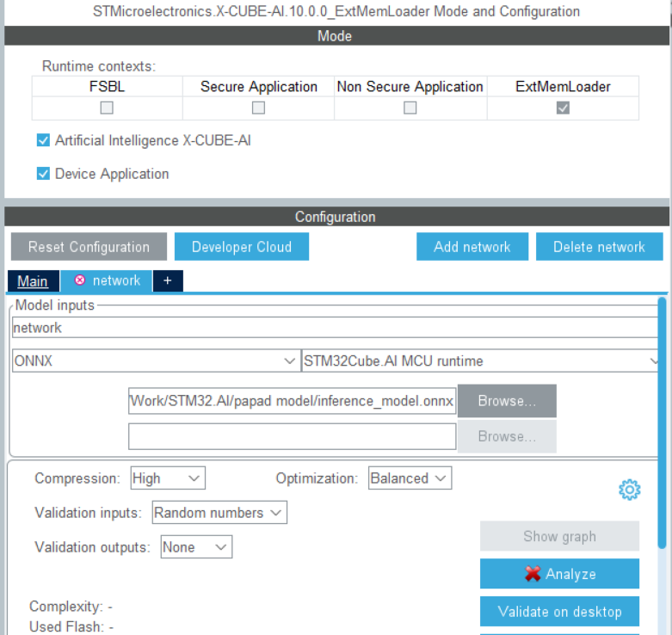
Task: Click the second disabled Browse button
Action: tap(507, 436)
